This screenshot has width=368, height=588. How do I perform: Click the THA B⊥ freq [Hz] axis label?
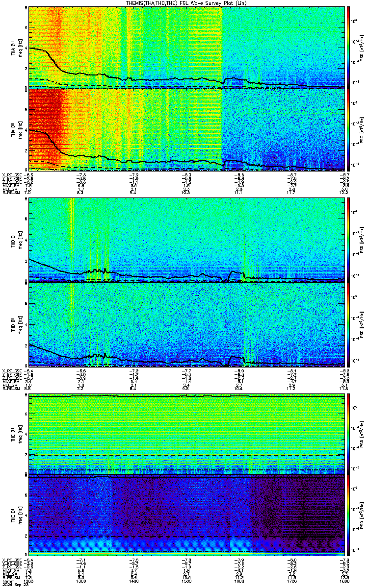[20, 47]
